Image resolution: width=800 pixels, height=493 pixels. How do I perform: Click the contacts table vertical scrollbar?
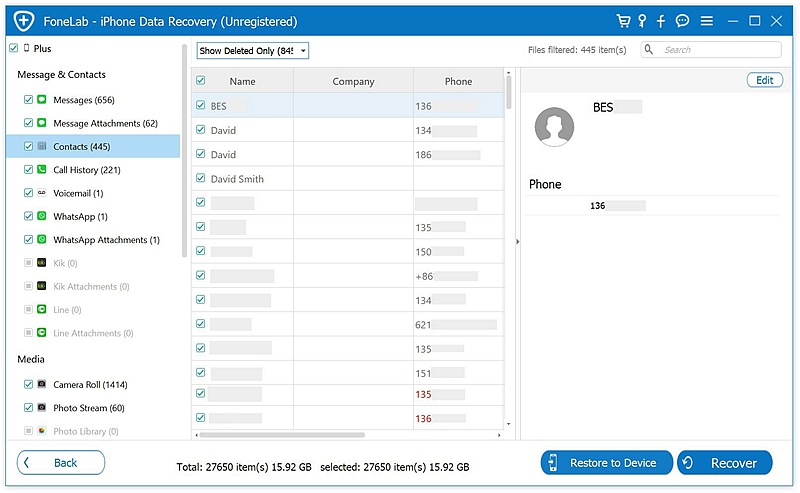pyautogui.click(x=508, y=92)
